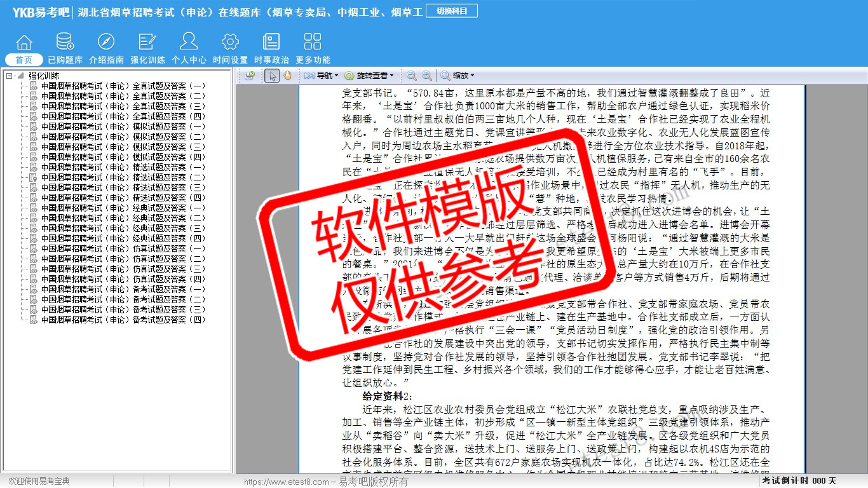Open 模拟试题及答案（三）in tree
Screen dimensions: 868x488
click(123, 147)
